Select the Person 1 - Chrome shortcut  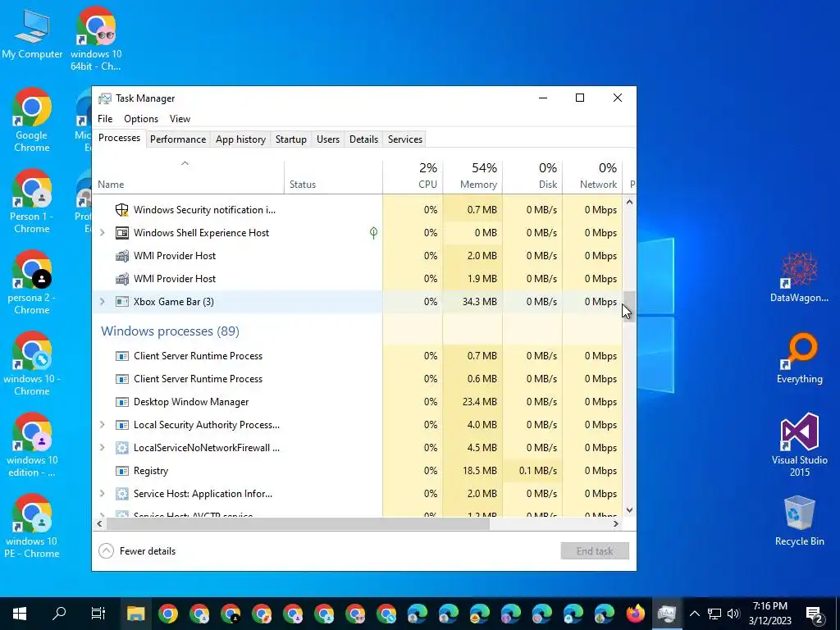pos(32,202)
